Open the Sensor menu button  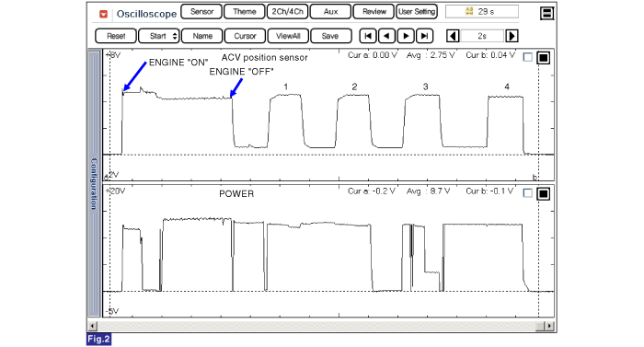pyautogui.click(x=201, y=12)
